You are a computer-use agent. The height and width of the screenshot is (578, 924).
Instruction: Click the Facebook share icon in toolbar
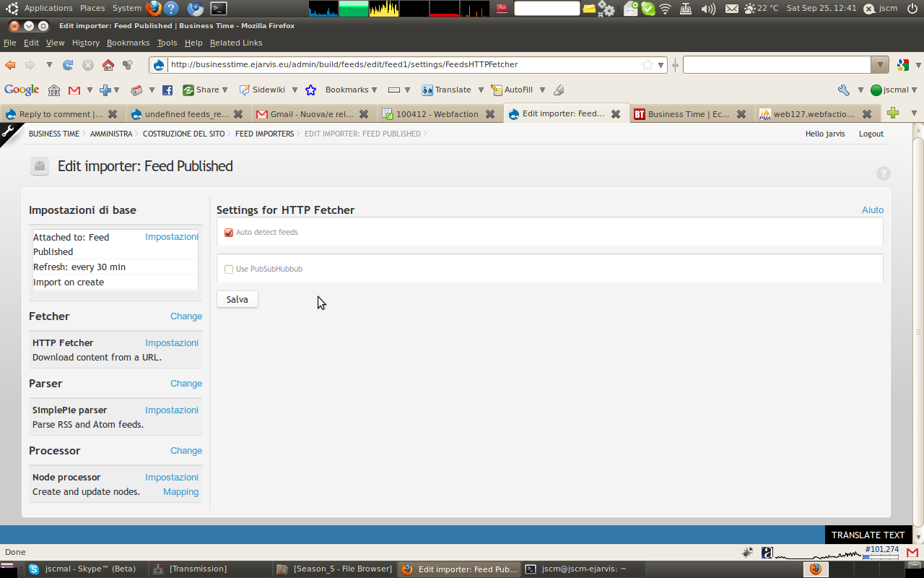pyautogui.click(x=167, y=90)
